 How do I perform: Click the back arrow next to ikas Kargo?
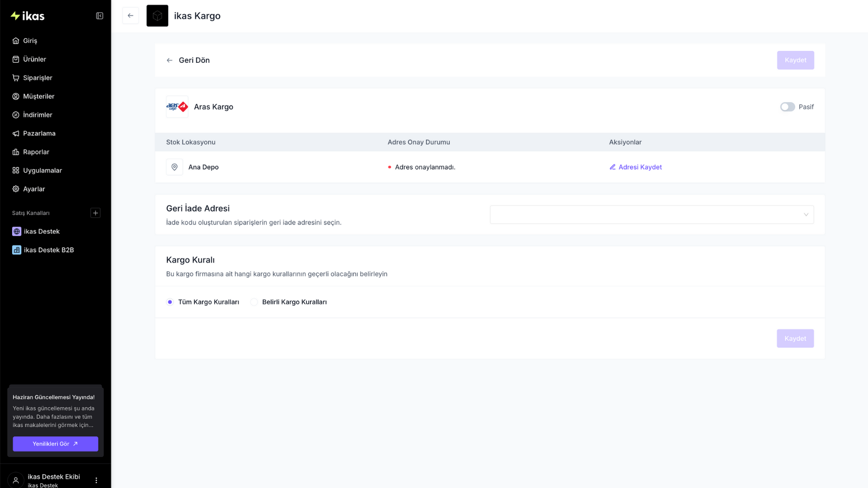tap(130, 16)
